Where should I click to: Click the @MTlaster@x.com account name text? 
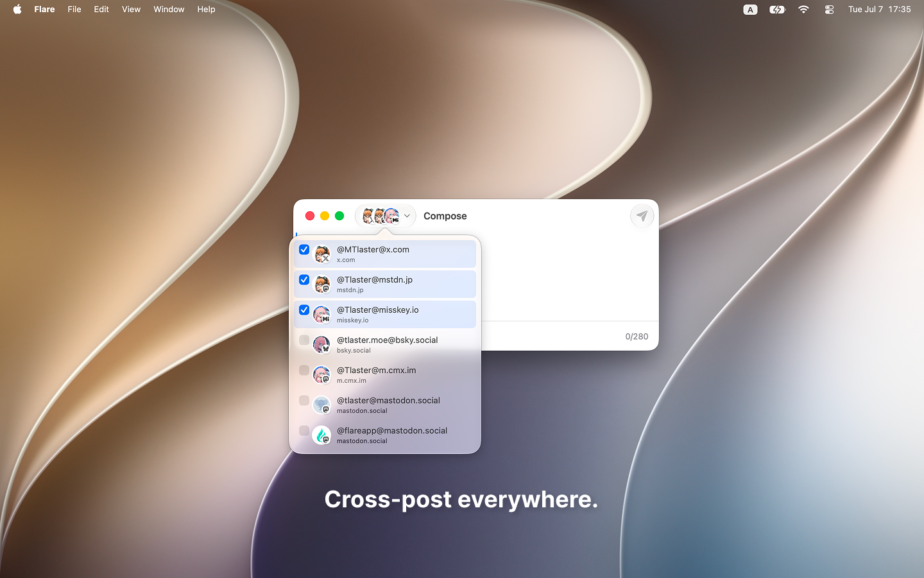[373, 249]
